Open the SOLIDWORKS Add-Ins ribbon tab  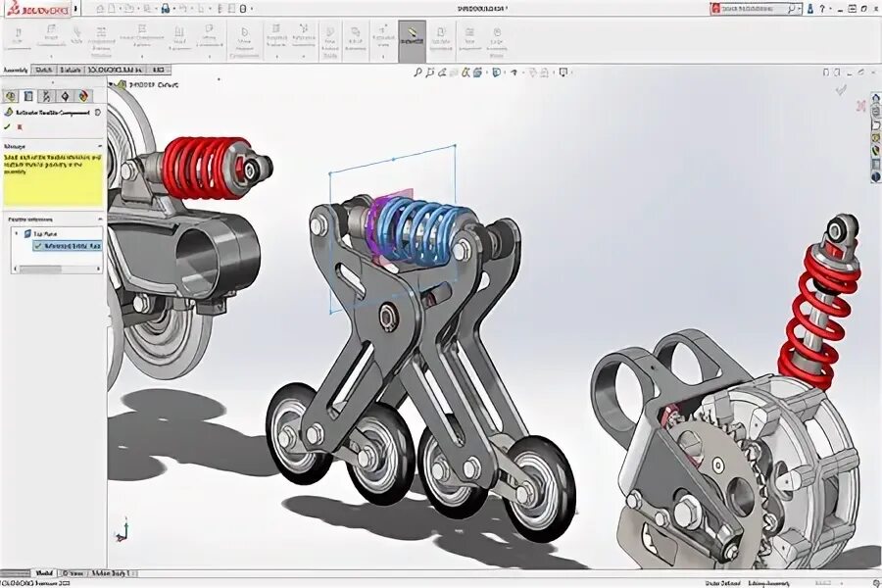point(116,70)
